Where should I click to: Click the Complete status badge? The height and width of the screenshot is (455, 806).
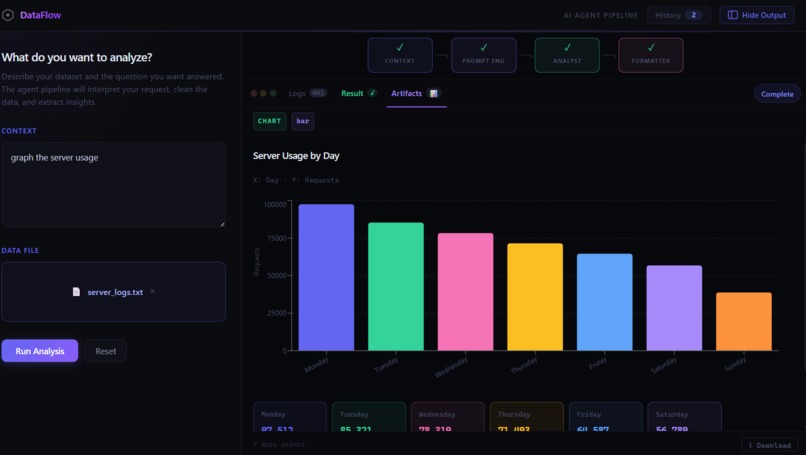(x=777, y=94)
